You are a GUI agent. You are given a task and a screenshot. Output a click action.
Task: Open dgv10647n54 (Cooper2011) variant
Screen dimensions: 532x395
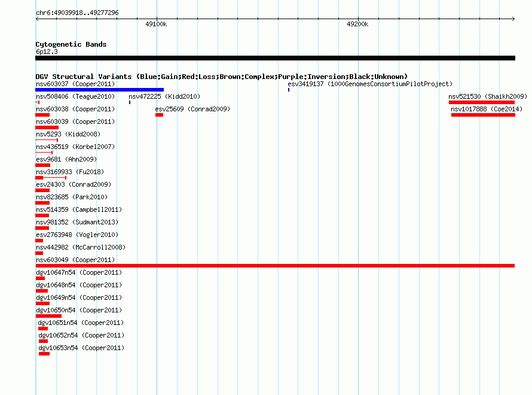pos(79,272)
